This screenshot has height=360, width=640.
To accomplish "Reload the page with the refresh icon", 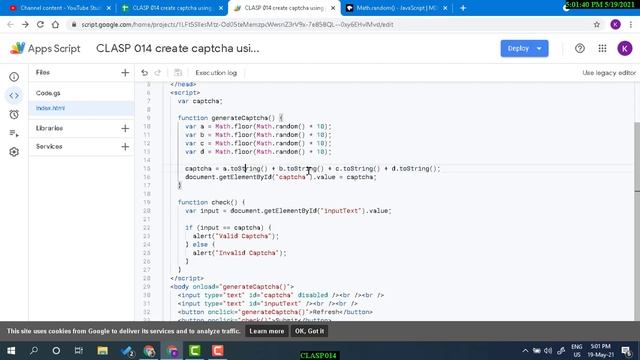I will (x=40, y=24).
